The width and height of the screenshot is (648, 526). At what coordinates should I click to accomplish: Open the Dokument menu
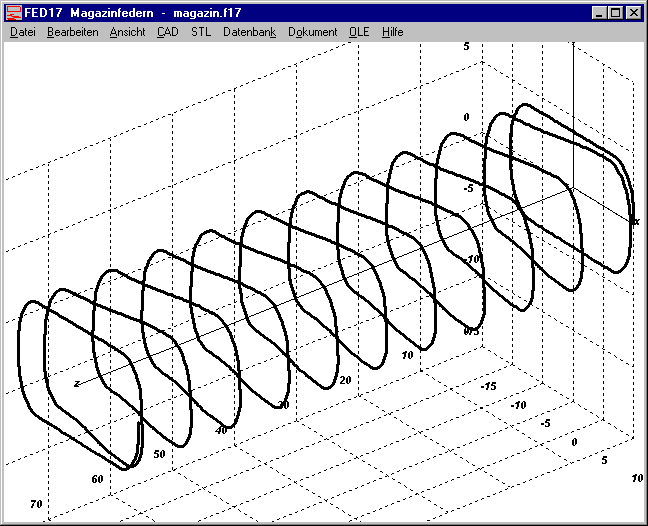coord(312,32)
